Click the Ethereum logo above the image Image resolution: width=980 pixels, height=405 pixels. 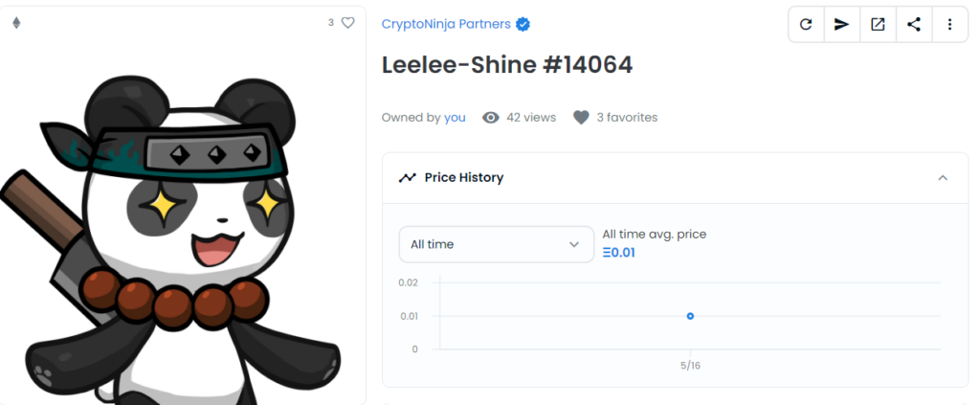(x=16, y=23)
